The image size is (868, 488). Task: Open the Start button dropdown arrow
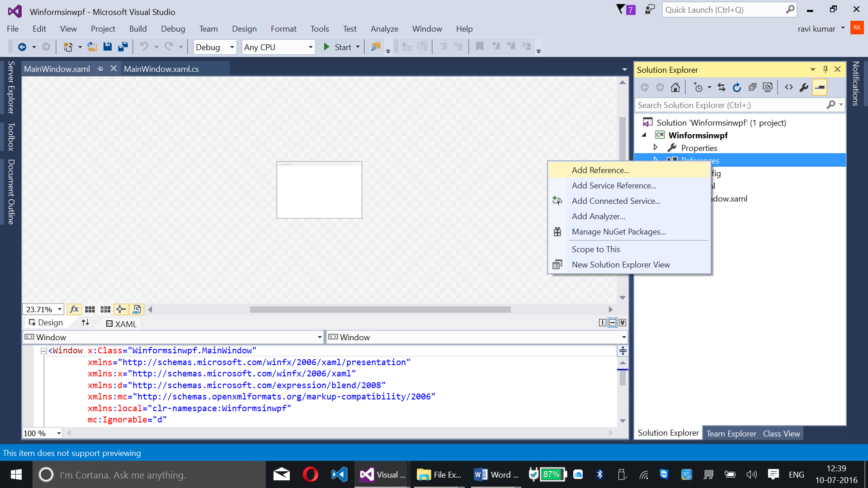coord(358,47)
